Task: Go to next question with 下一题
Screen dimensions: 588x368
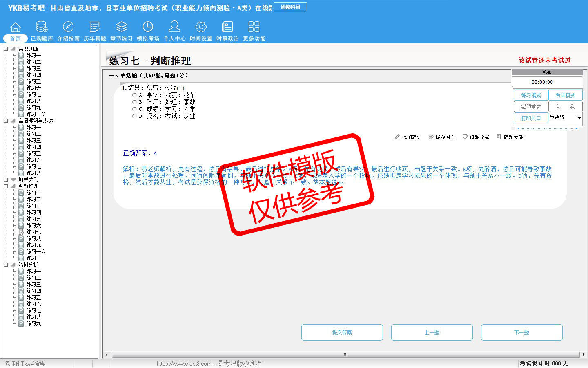Action: point(521,332)
